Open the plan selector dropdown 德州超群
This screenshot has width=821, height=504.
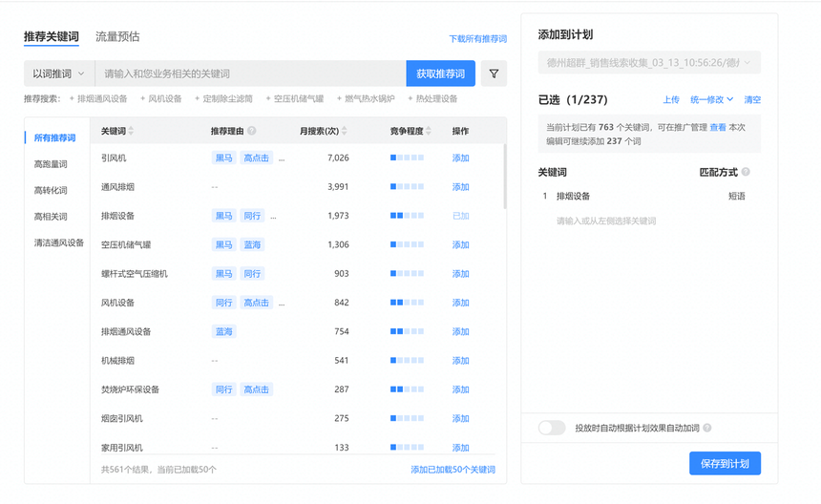648,63
